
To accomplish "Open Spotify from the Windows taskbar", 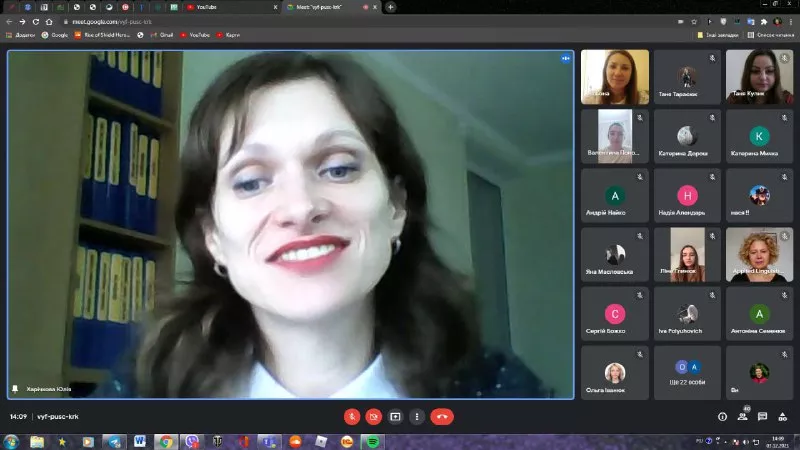I will (x=372, y=441).
